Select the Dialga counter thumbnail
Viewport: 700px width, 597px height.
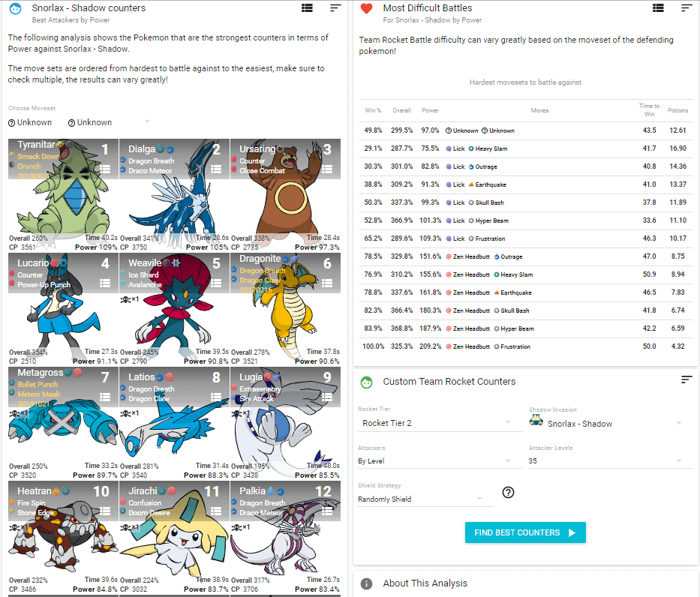point(174,195)
